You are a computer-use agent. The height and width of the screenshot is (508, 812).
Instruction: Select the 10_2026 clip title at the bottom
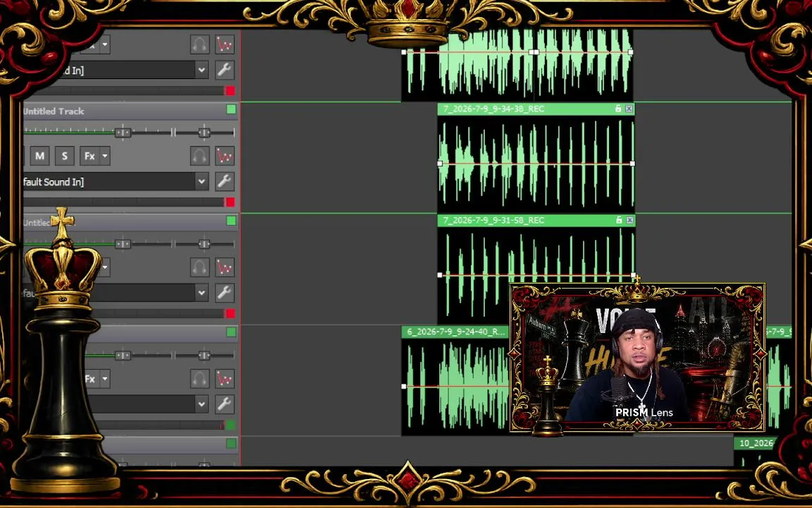click(755, 443)
